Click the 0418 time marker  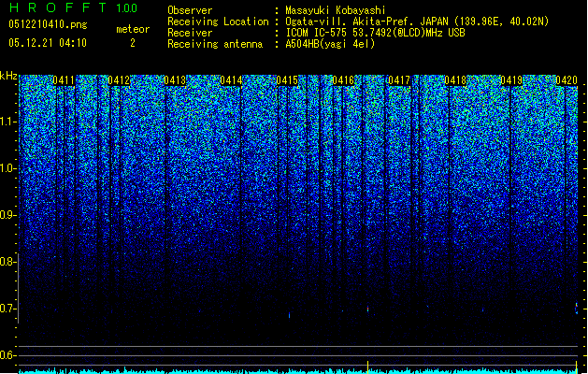(455, 80)
